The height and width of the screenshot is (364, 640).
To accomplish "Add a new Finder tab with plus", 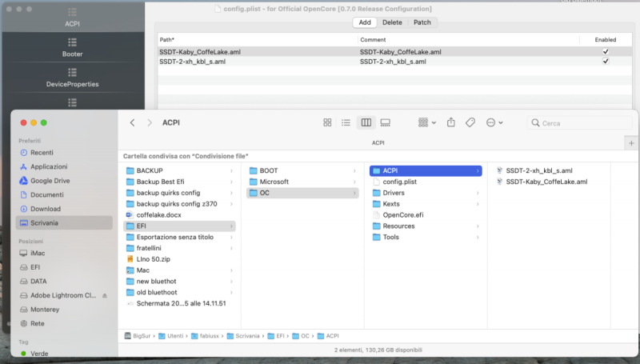I will pyautogui.click(x=631, y=143).
